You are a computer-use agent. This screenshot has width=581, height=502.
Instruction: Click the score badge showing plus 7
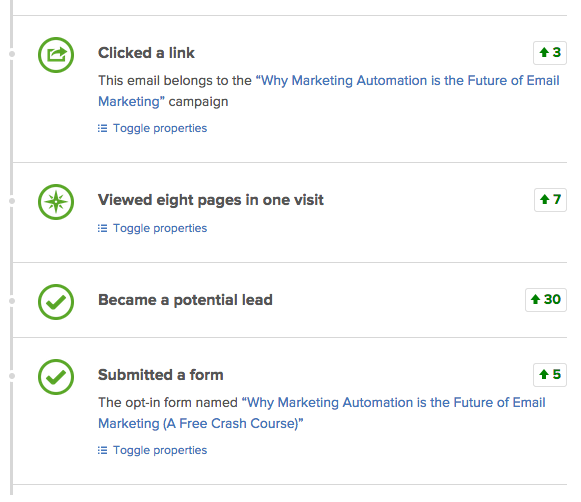pos(550,200)
